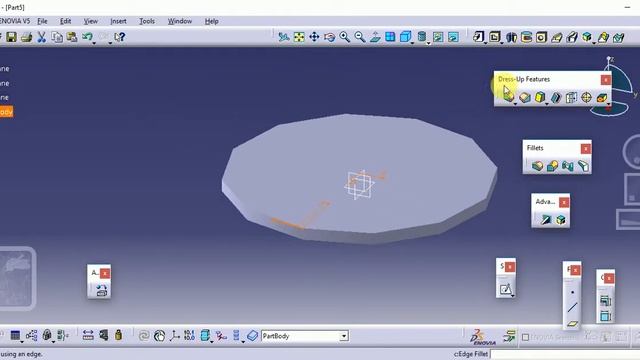Screen dimensions: 640x360
Task: Click Remove Face icon in Dress-Up Features
Action: 602,97
